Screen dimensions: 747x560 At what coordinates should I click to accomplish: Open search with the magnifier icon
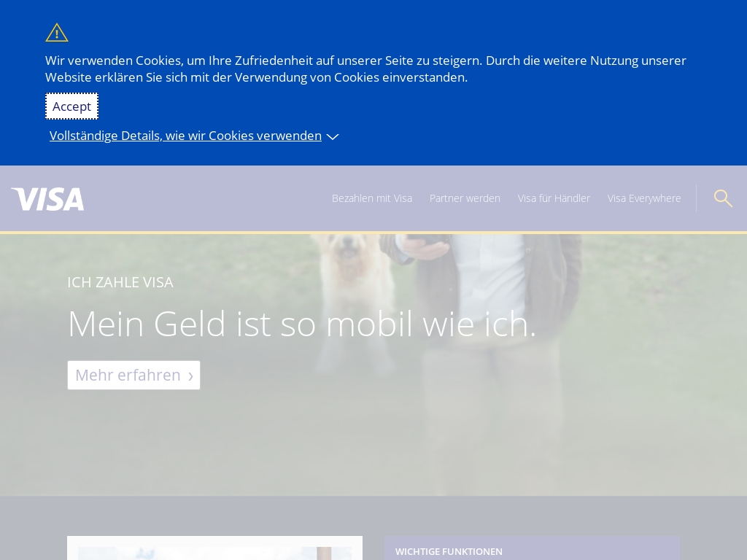(x=723, y=198)
